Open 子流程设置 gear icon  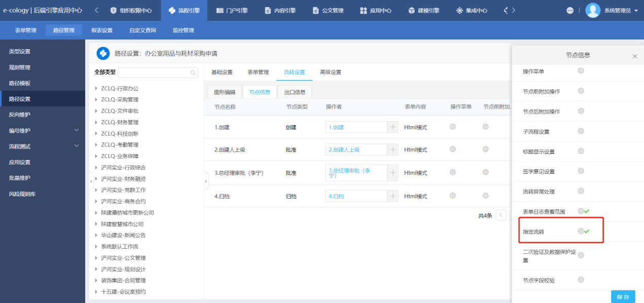tap(581, 131)
